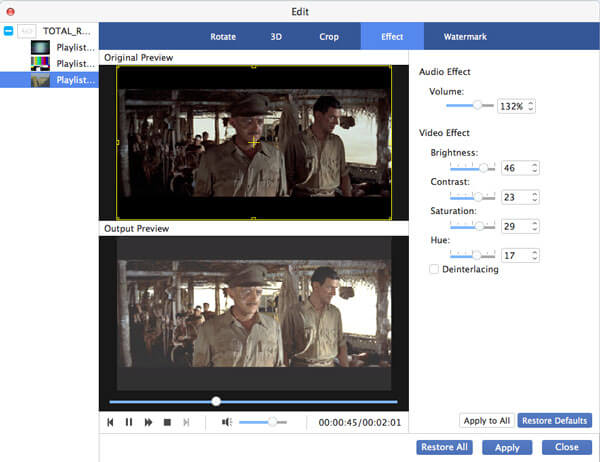The width and height of the screenshot is (600, 462).
Task: Click the Hue value stepper arrows
Action: 535,255
